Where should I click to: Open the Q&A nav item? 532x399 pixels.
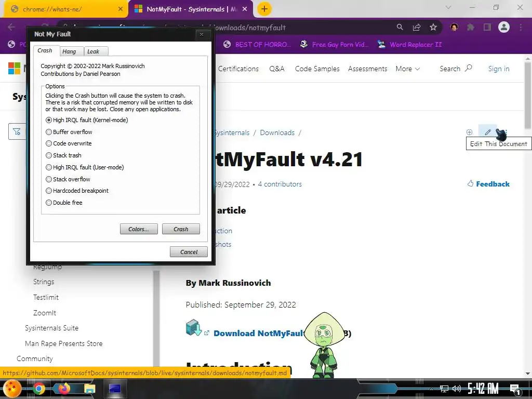(277, 69)
